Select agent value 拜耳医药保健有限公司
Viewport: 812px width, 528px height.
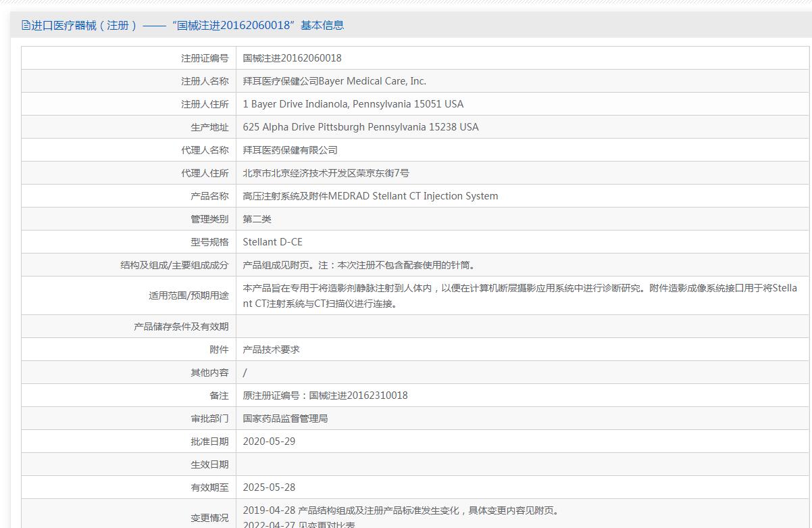(x=290, y=150)
